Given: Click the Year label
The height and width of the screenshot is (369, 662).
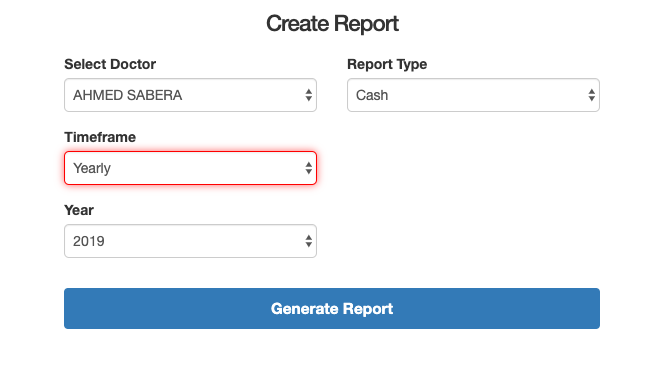Looking at the screenshot, I should click(x=79, y=210).
